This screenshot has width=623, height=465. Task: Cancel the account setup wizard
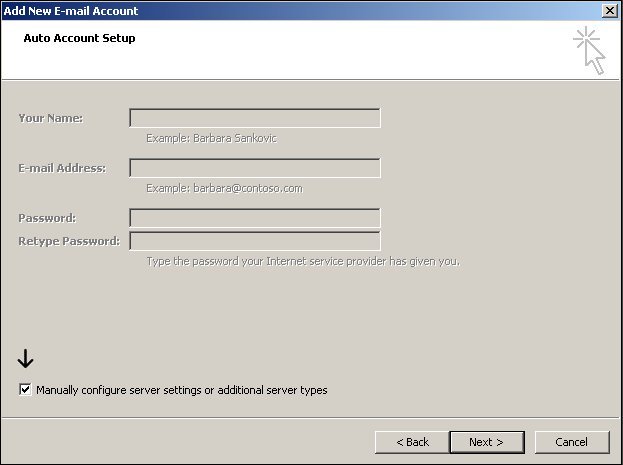(572, 442)
